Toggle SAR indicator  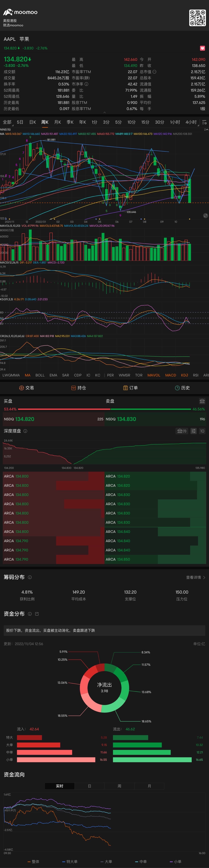pos(65,375)
